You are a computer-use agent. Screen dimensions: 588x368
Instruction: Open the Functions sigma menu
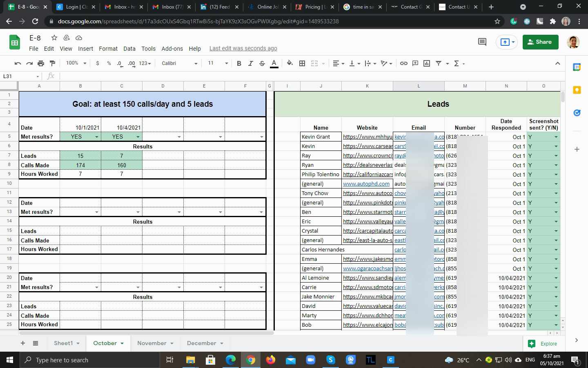pos(457,63)
